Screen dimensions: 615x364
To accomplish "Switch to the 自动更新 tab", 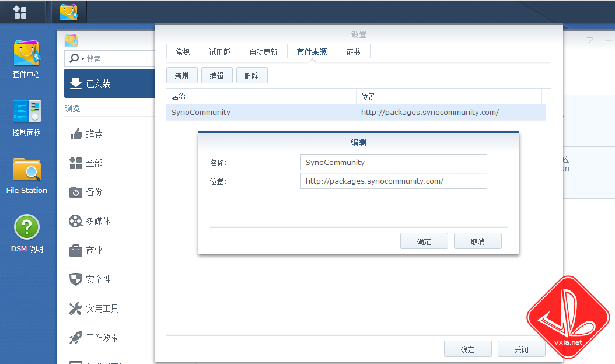I will coord(264,52).
